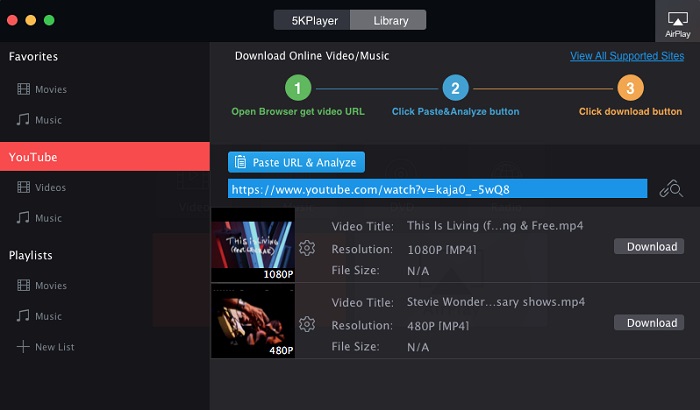700x410 pixels.
Task: Click the Playlists Music note icon
Action: pyautogui.click(x=23, y=315)
